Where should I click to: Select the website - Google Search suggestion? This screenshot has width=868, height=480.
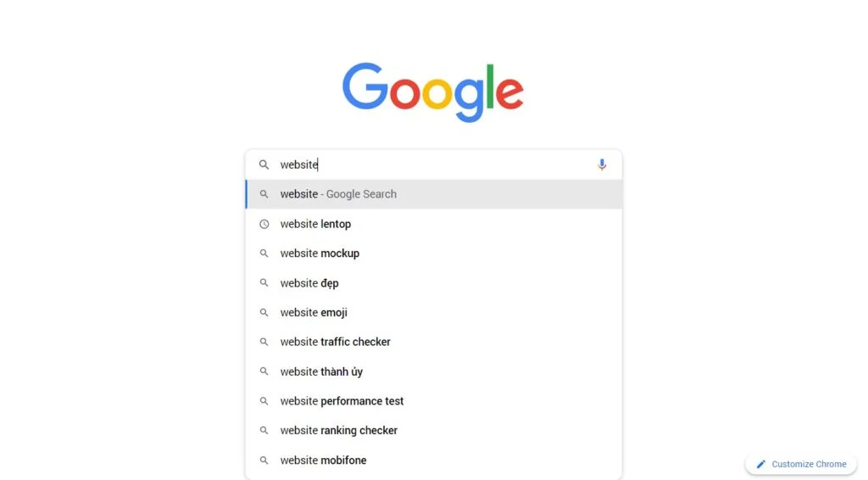click(434, 194)
